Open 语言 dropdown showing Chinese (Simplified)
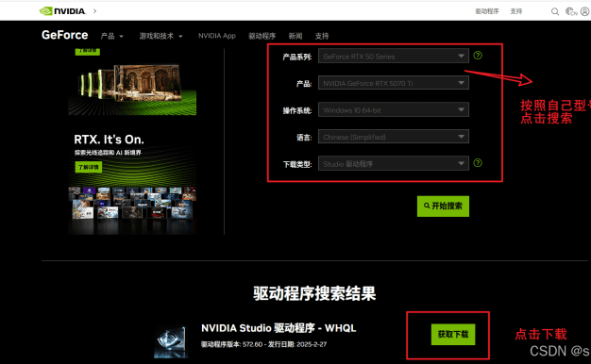This screenshot has height=364, width=591. 394,137
